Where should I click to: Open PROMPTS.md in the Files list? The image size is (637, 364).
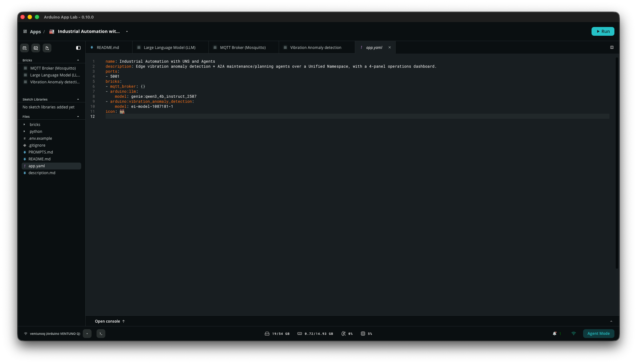pyautogui.click(x=40, y=152)
